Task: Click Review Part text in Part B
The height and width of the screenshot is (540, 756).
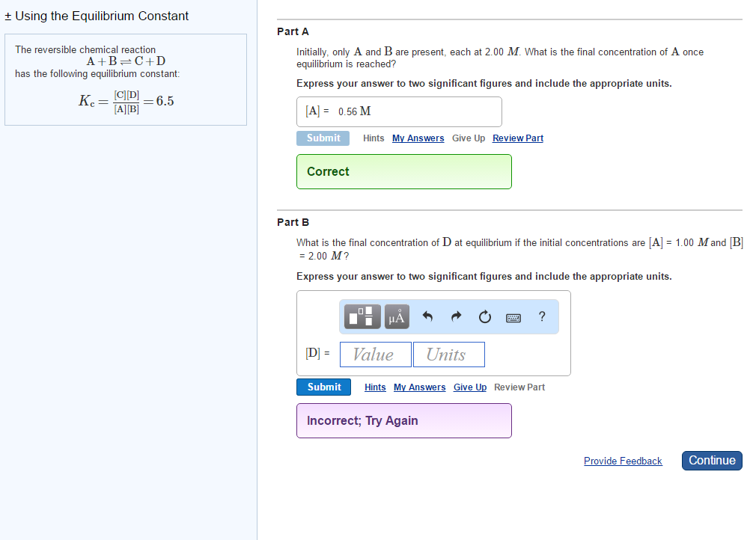Action: pos(519,387)
